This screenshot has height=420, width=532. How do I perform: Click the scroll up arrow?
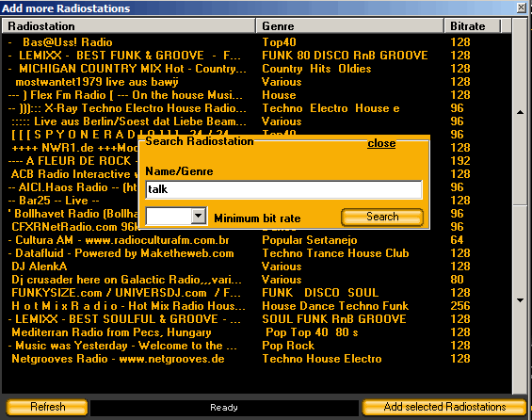tap(520, 112)
